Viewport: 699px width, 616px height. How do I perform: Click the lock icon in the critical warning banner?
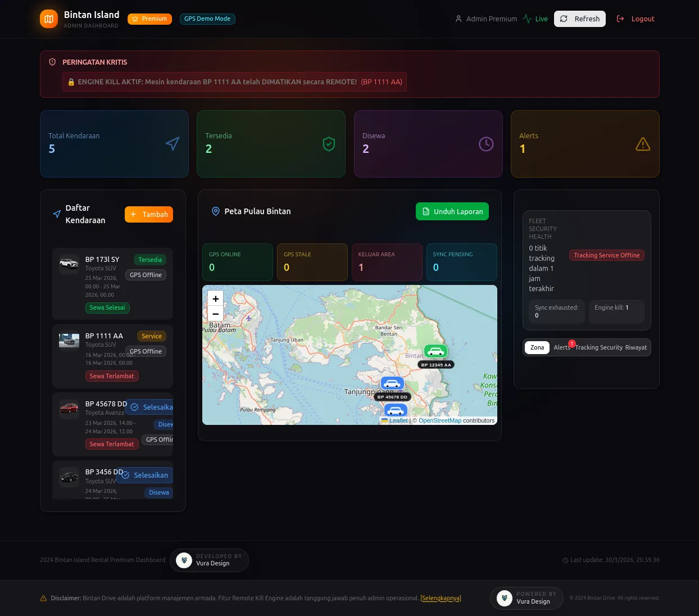coord(71,81)
